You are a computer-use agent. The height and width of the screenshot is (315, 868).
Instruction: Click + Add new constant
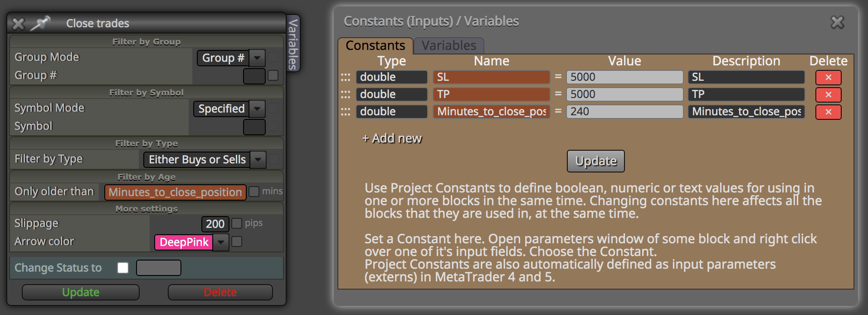[x=392, y=138]
